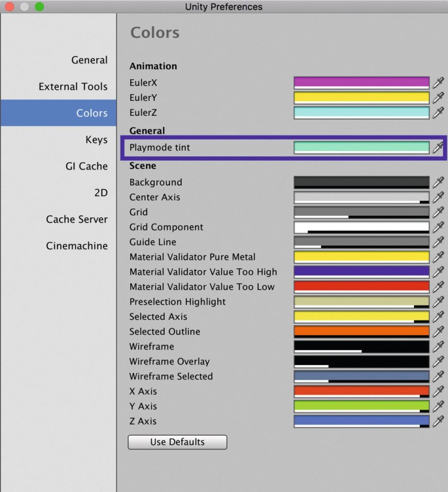This screenshot has height=492, width=448.
Task: Click the Guide Line eyedropper
Action: point(438,242)
